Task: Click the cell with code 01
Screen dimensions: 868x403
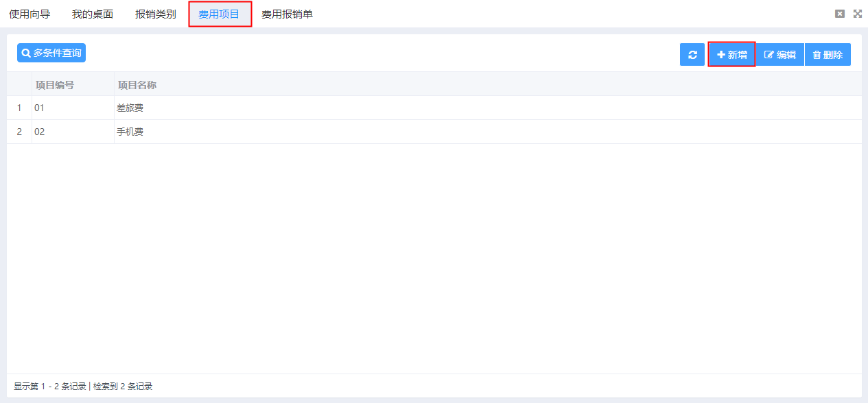Action: pos(73,108)
